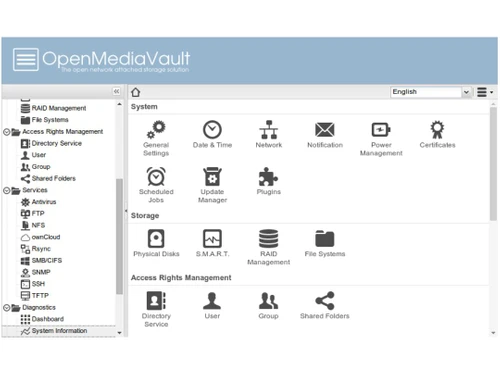This screenshot has height=375, width=500.
Task: Select Directory Service in the sidebar tree
Action: coord(51,143)
